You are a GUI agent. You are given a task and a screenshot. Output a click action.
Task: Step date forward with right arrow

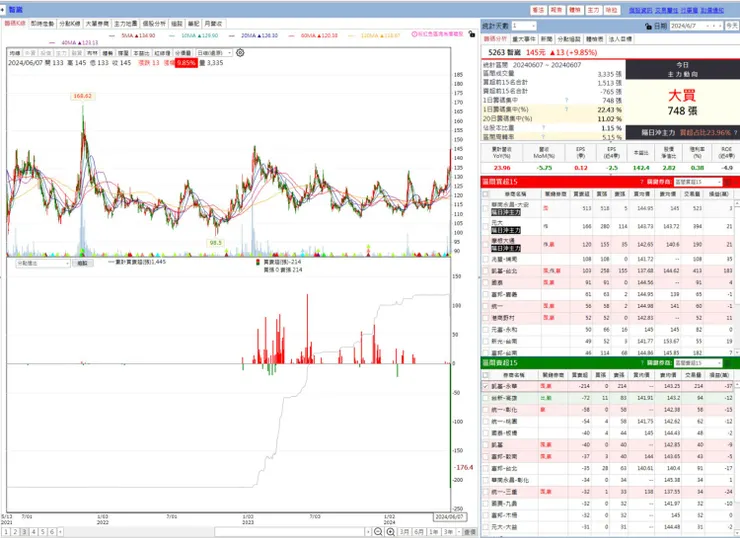720,26
